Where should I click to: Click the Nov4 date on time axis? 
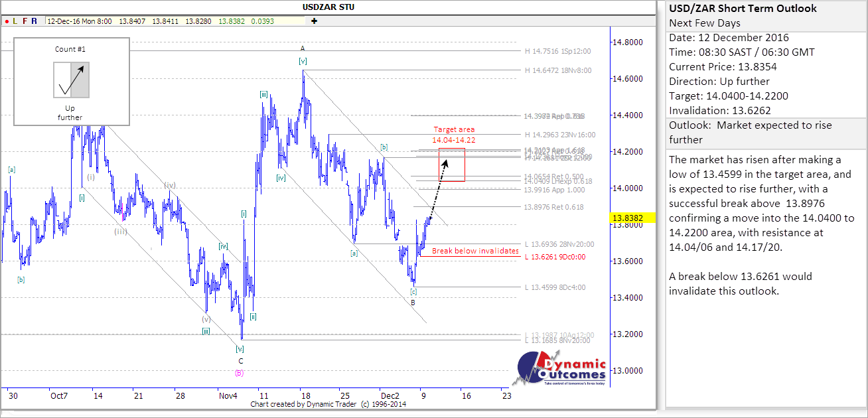(x=228, y=395)
